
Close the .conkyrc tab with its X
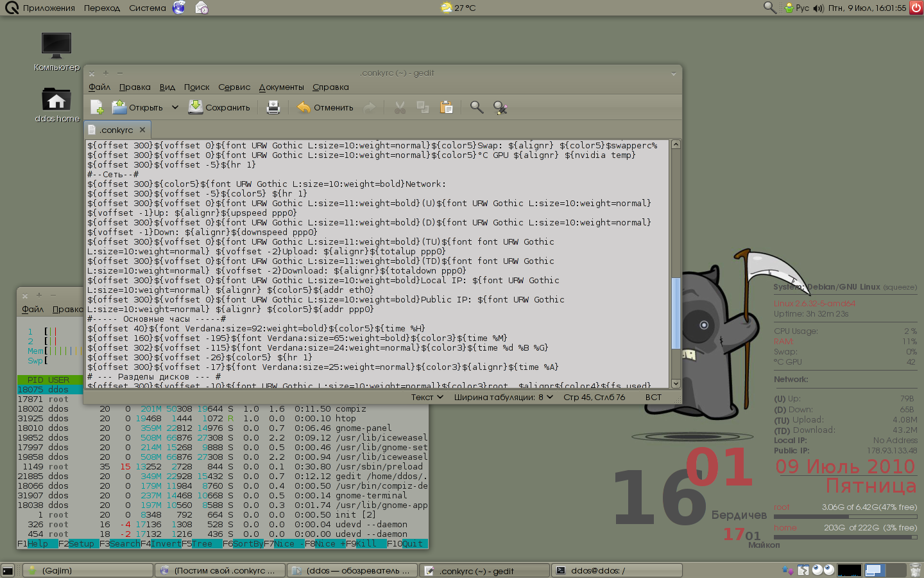[x=142, y=130]
